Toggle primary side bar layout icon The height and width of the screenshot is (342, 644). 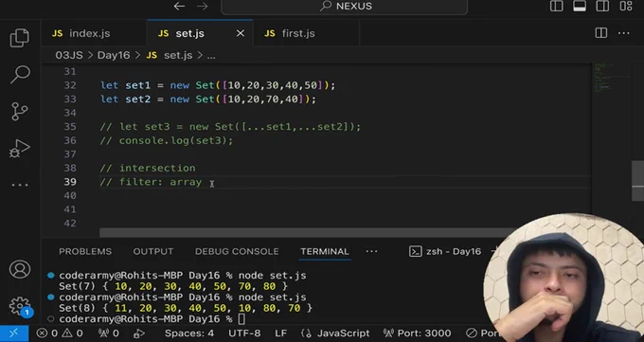(x=557, y=6)
